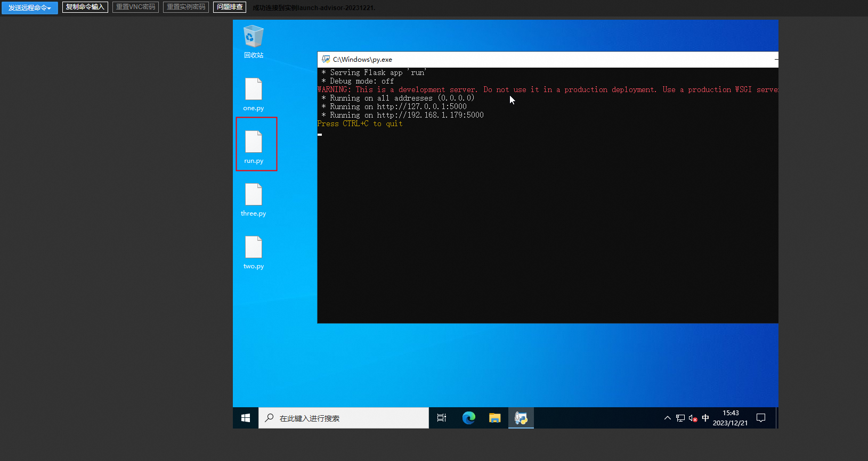
Task: Select the three.py desktop file
Action: [254, 200]
